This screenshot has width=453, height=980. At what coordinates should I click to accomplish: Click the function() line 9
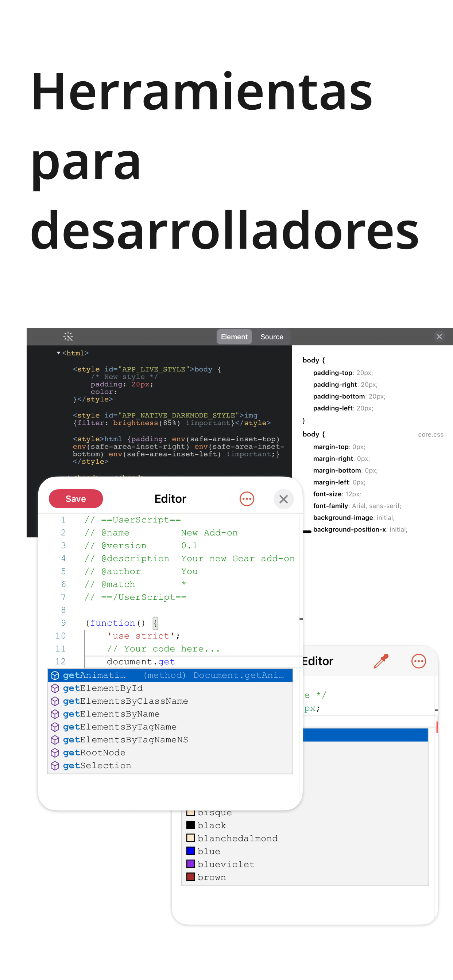click(x=122, y=623)
